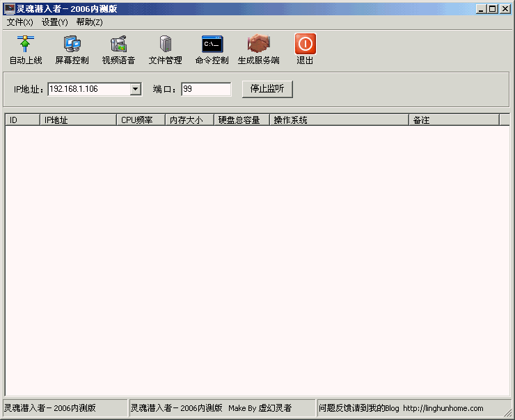Click the 端口 port input field
Screen dimensions: 515x420
pos(206,89)
